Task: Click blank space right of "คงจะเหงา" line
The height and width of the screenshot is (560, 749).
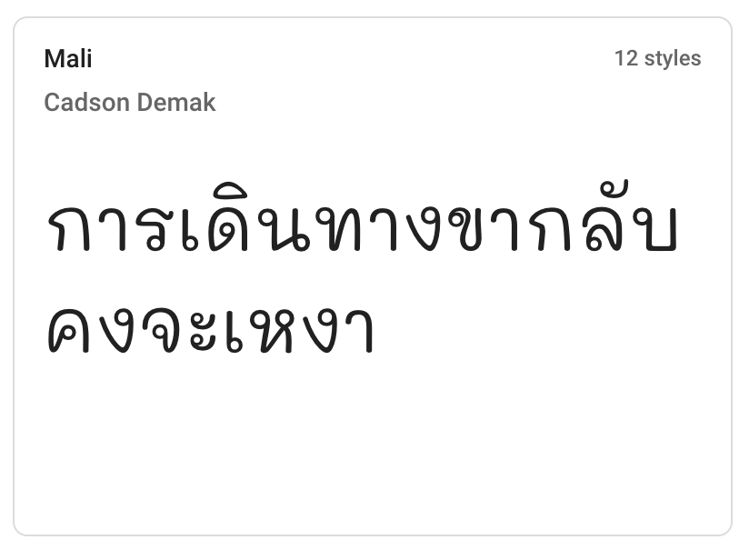Action: point(545,329)
